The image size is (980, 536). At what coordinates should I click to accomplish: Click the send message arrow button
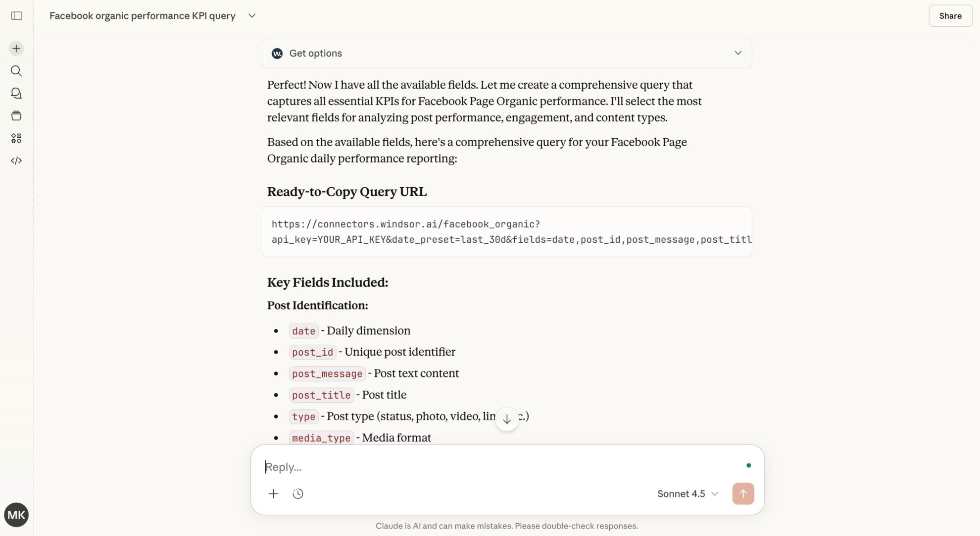743,494
